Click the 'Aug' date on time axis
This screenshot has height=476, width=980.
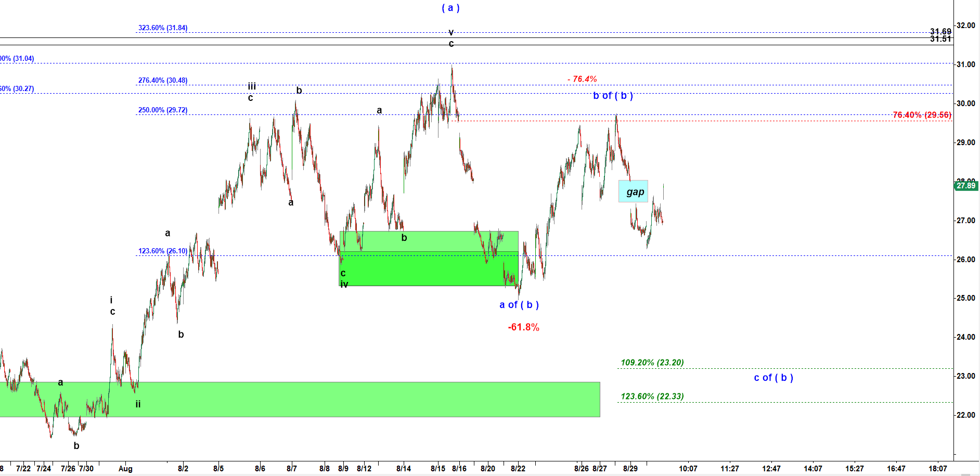(125, 469)
